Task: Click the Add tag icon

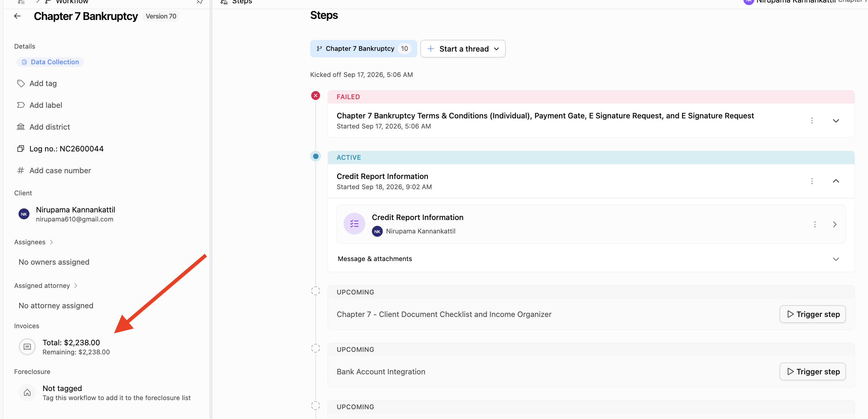Action: click(21, 84)
